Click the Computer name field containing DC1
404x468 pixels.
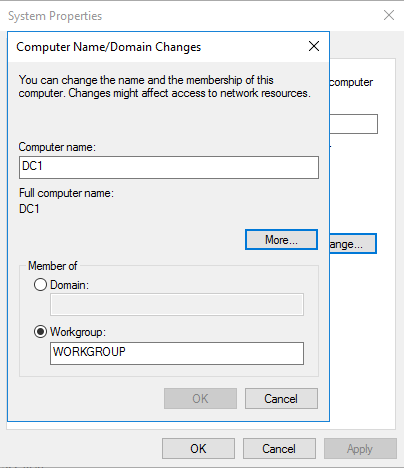pyautogui.click(x=169, y=167)
